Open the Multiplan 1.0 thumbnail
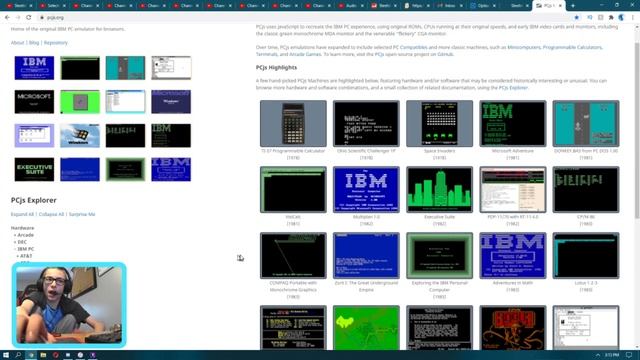The width and height of the screenshot is (640, 360). tap(366, 189)
